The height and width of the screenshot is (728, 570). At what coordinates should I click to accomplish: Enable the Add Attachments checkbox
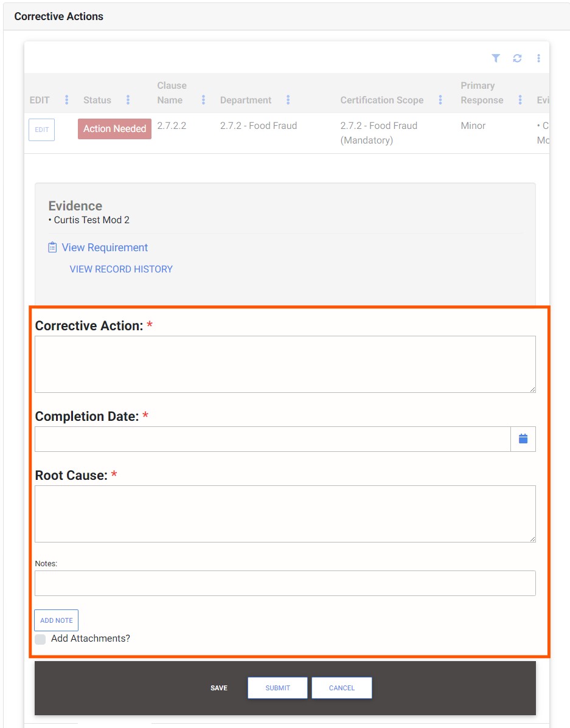[40, 639]
